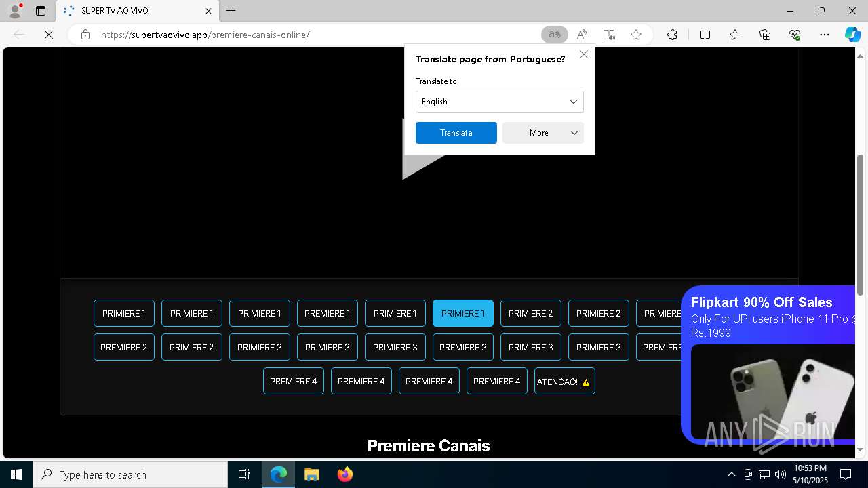
Task: View site information lock icon
Action: [85, 35]
